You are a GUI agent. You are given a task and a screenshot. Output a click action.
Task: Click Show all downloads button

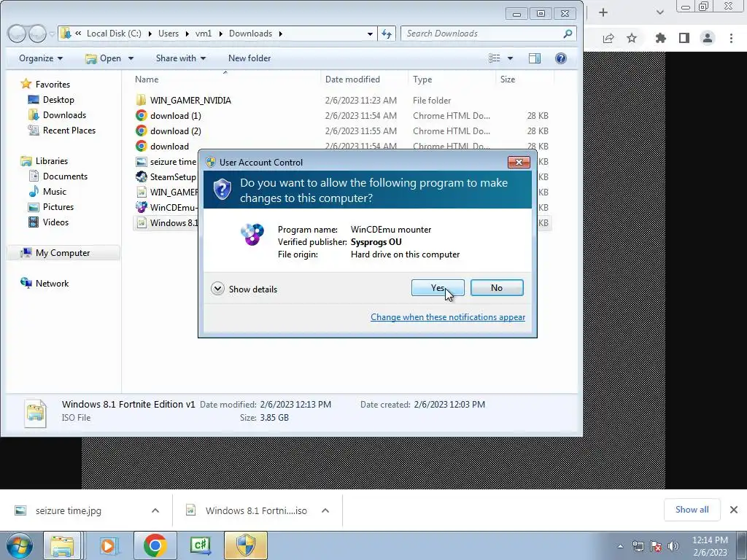click(x=692, y=510)
